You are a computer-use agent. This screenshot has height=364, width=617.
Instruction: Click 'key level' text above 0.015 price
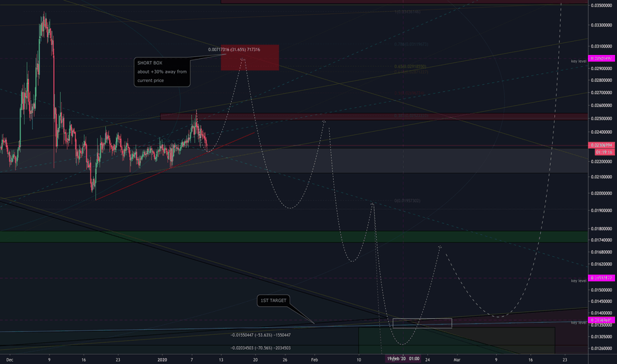pos(579,281)
